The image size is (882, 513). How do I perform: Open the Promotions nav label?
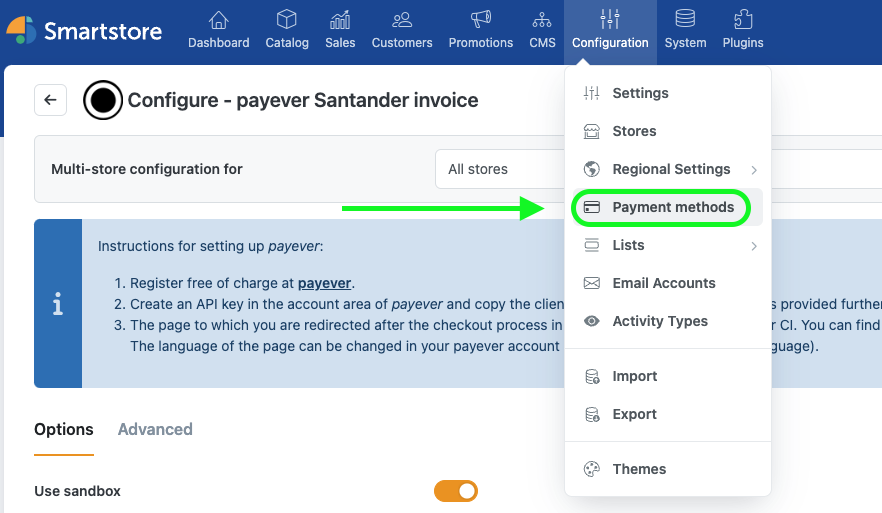point(481,43)
